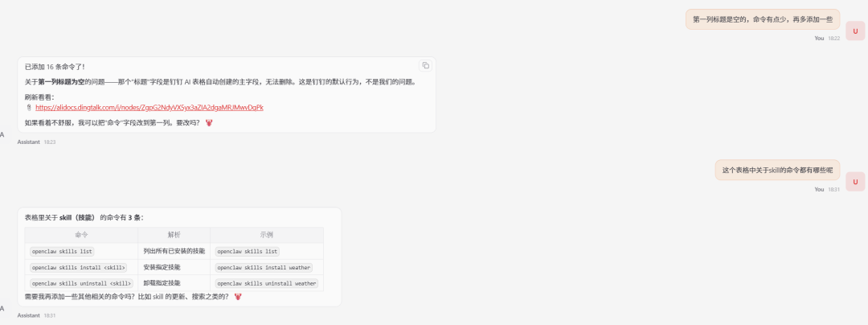The height and width of the screenshot is (325, 868).
Task: Click the copy icon in the 16 条命令 reply
Action: pyautogui.click(x=425, y=65)
